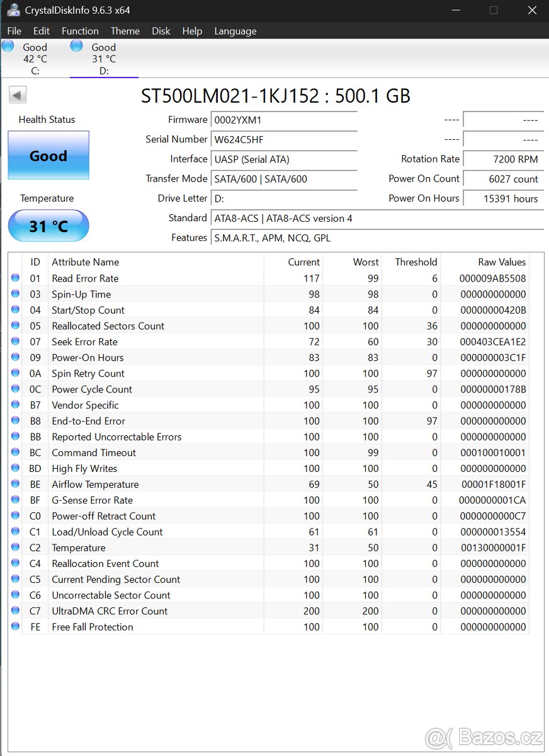Click the raw value 000009AB5508
The width and height of the screenshot is (549, 756).
click(493, 278)
